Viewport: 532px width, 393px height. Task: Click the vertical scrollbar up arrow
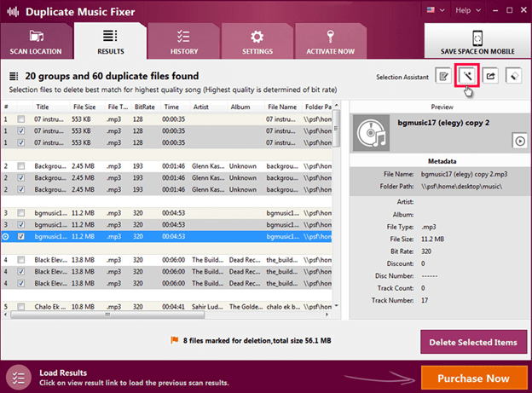point(336,105)
